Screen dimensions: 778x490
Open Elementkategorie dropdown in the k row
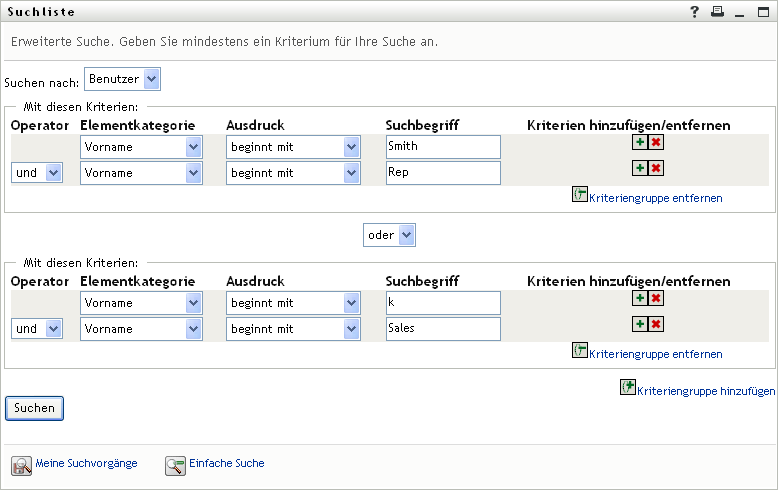[141, 303]
